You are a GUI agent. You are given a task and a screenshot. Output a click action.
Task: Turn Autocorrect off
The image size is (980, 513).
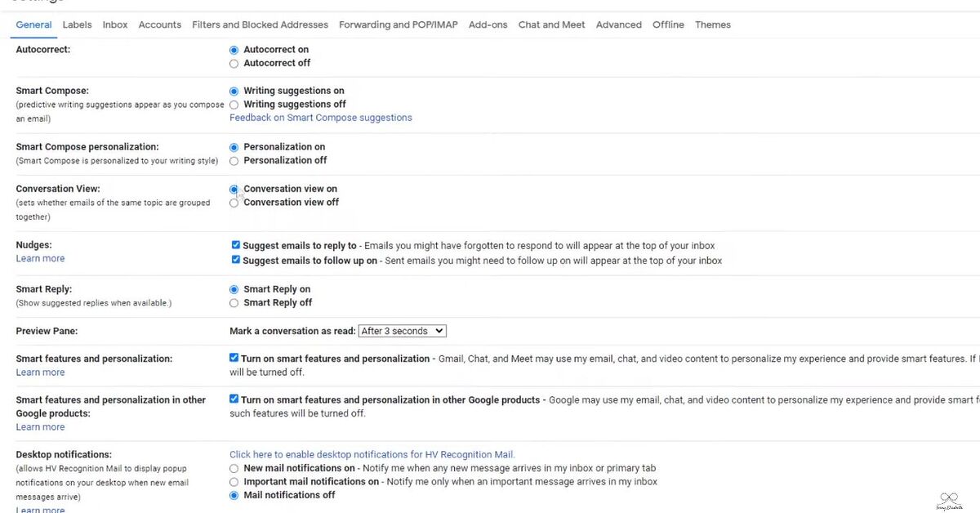click(234, 63)
